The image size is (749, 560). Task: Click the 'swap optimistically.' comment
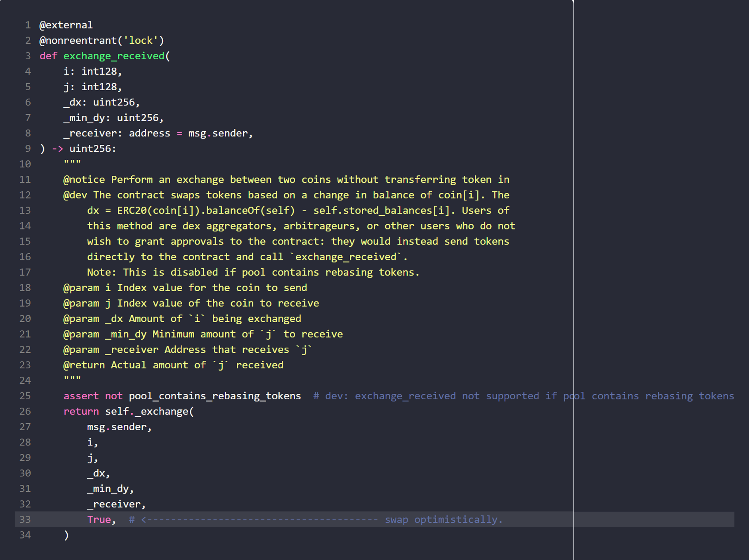click(444, 520)
